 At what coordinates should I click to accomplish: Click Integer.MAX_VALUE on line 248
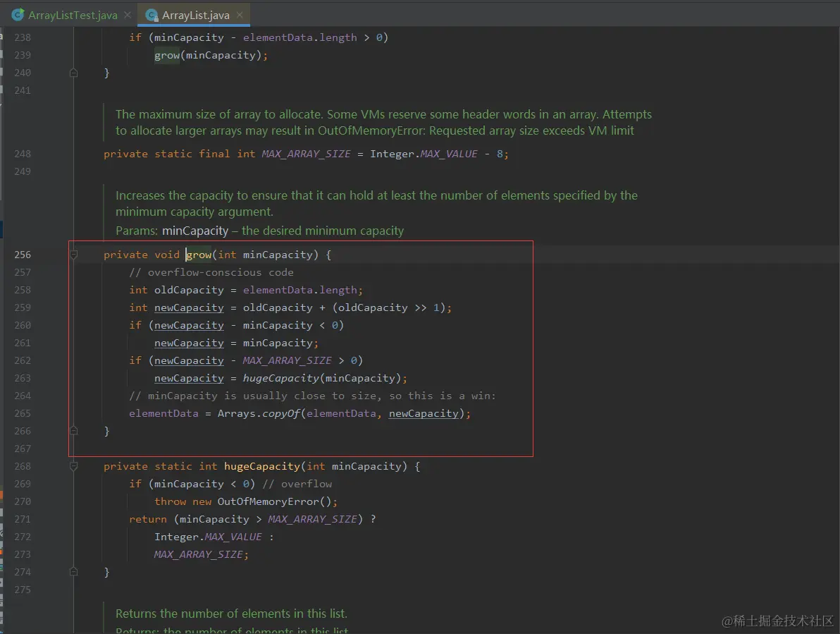[424, 154]
